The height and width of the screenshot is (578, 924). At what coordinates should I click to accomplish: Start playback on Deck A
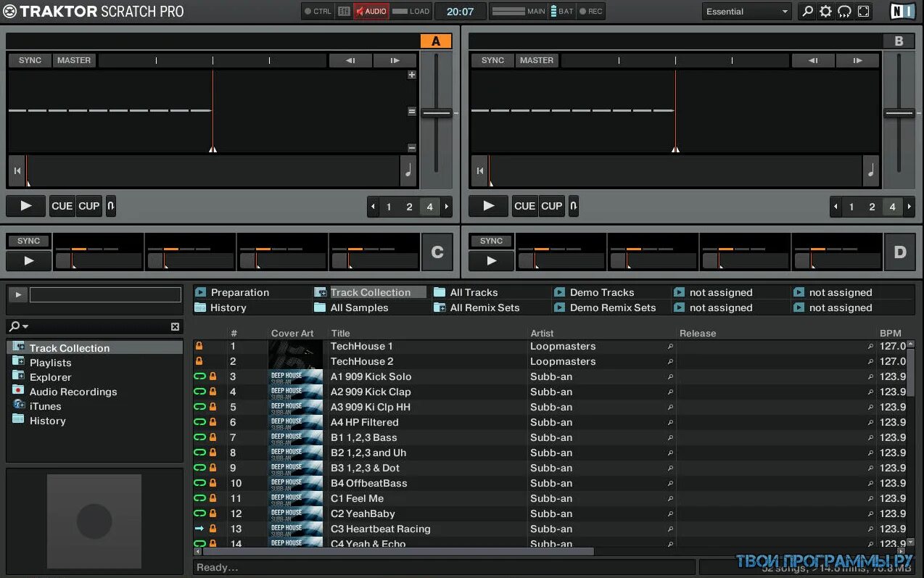tap(26, 206)
